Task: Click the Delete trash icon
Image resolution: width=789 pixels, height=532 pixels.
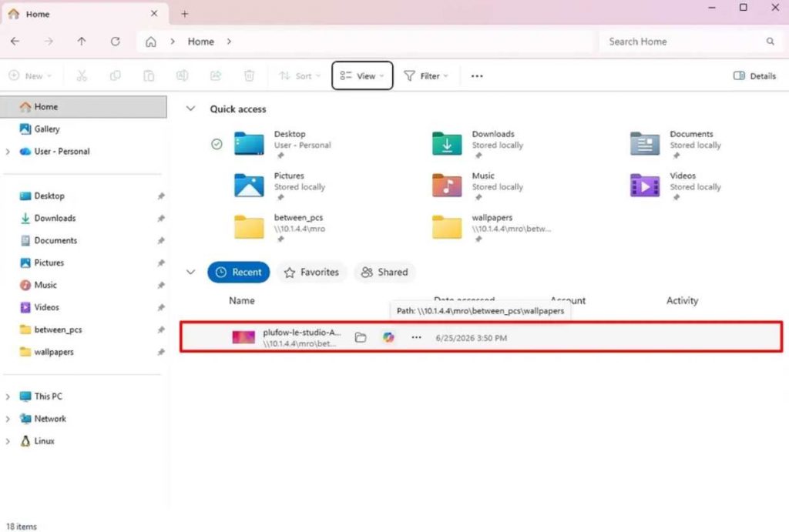Action: tap(249, 76)
